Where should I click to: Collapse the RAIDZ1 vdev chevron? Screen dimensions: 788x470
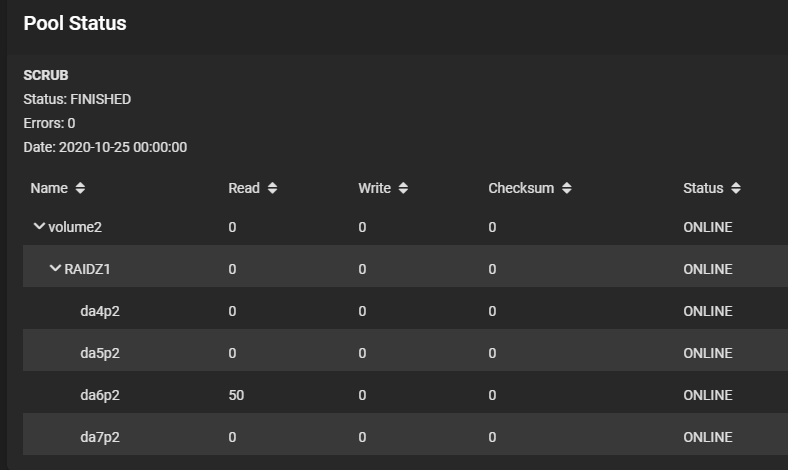point(56,269)
